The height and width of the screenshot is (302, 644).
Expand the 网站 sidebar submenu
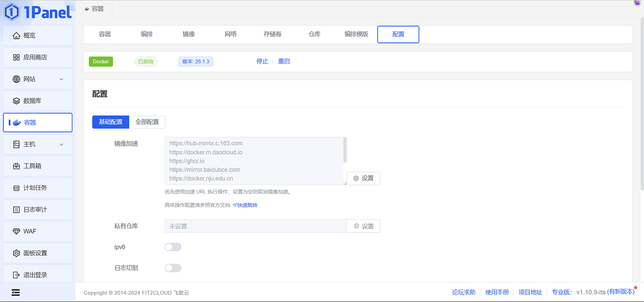[62, 79]
